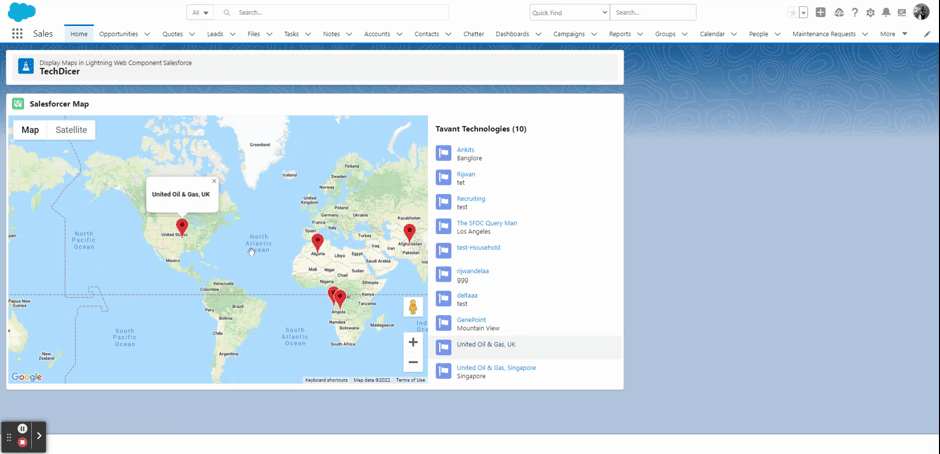
Task: Open the Campaigns tab
Action: pyautogui.click(x=569, y=34)
